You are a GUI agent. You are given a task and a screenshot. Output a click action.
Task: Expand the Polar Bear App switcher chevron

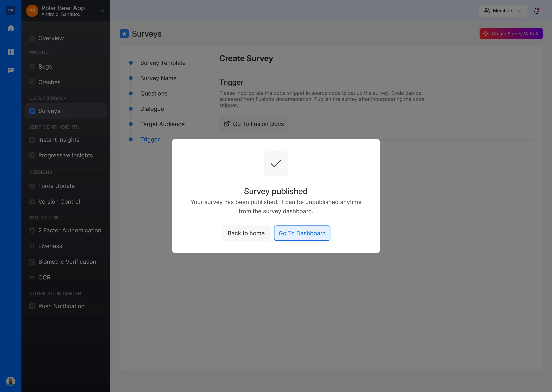coord(103,11)
